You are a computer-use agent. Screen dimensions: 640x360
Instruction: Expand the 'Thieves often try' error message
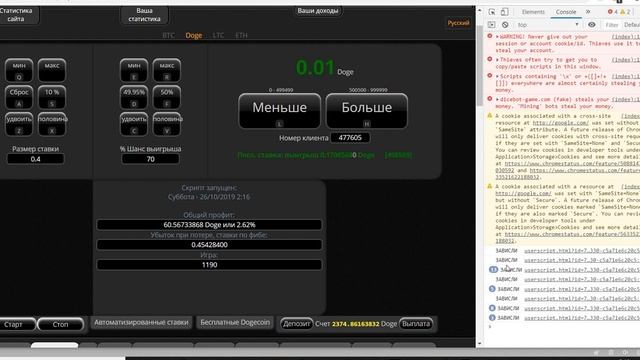(497, 60)
